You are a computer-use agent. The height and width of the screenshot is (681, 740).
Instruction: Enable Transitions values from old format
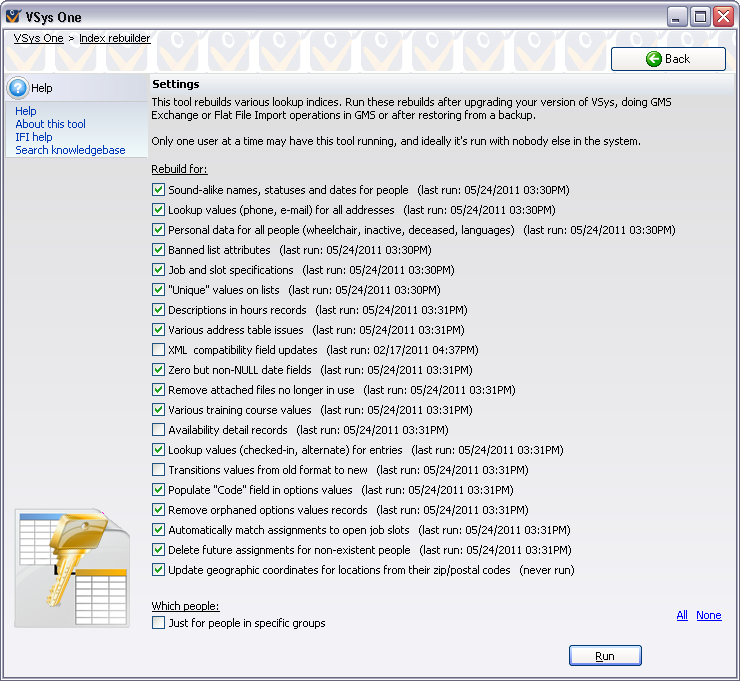click(x=158, y=470)
